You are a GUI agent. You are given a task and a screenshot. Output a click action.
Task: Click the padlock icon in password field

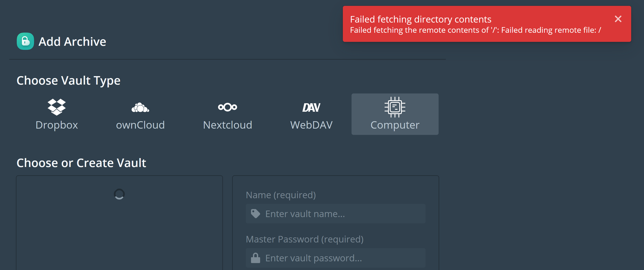click(255, 258)
